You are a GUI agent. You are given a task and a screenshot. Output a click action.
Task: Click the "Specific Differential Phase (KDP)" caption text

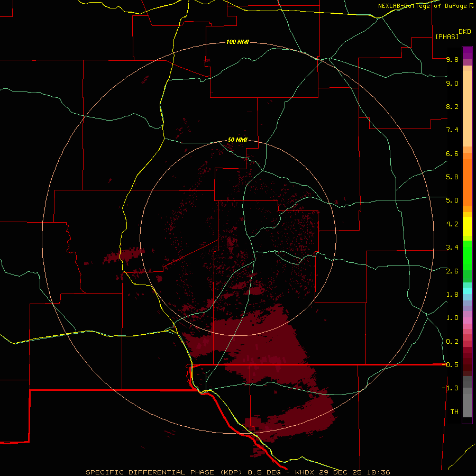pos(164,472)
